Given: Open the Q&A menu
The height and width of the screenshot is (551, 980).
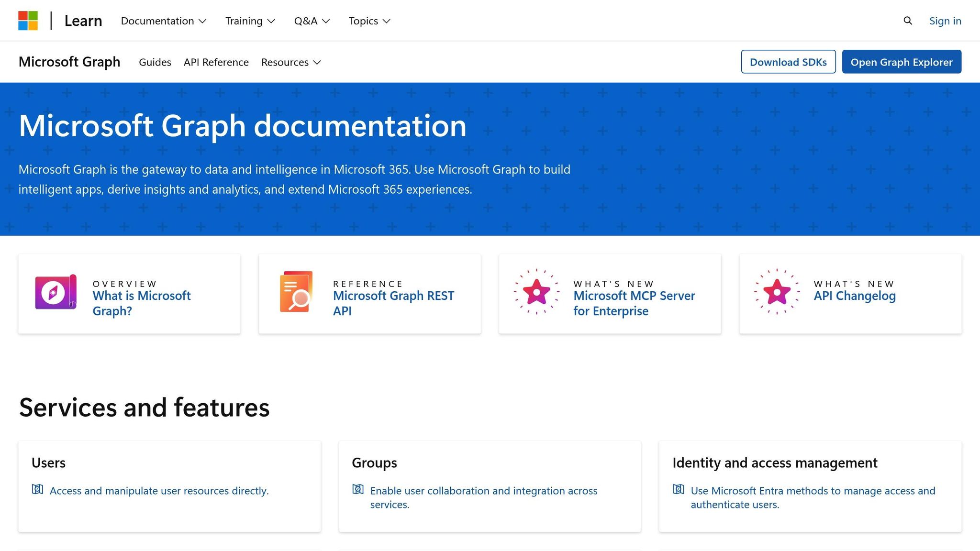Looking at the screenshot, I should 312,21.
